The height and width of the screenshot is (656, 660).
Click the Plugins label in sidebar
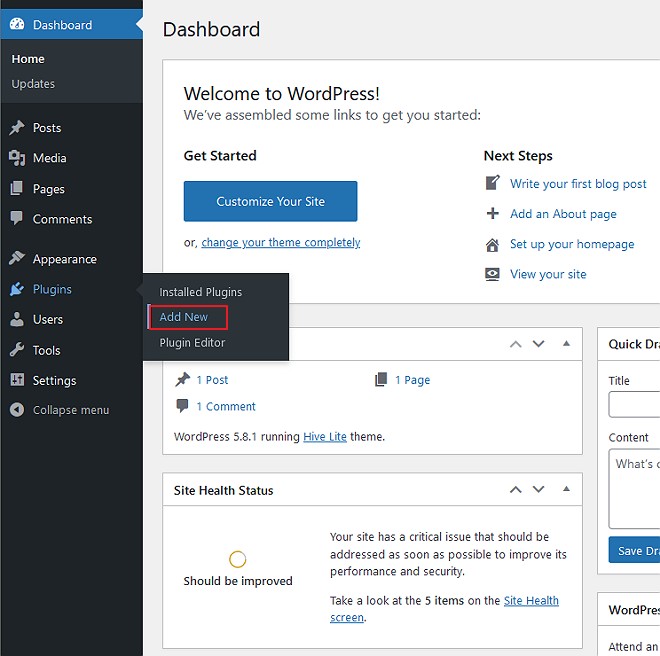coord(52,290)
